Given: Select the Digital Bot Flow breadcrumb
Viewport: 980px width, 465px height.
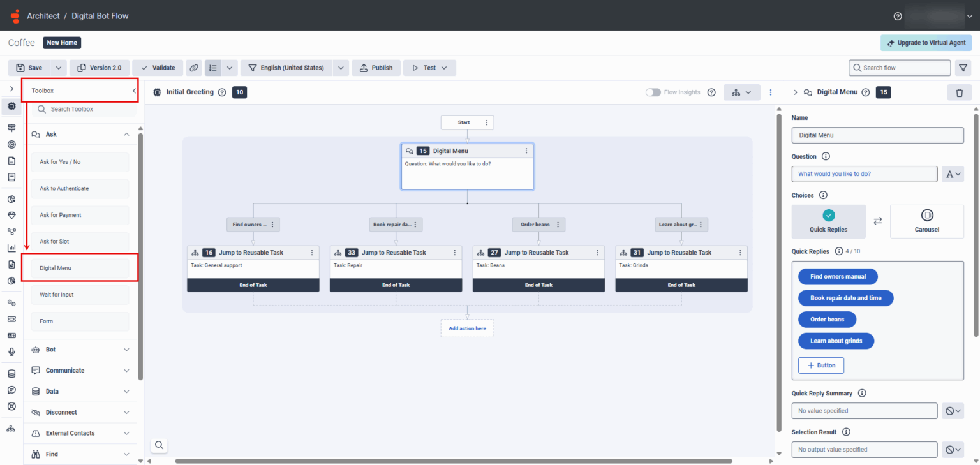Looking at the screenshot, I should 100,16.
